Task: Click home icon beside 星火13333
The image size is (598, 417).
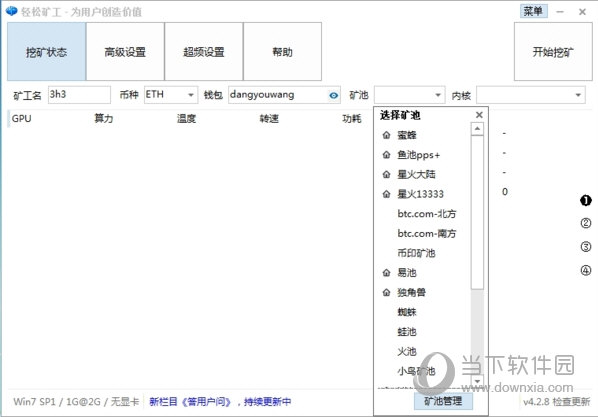Action: [386, 194]
